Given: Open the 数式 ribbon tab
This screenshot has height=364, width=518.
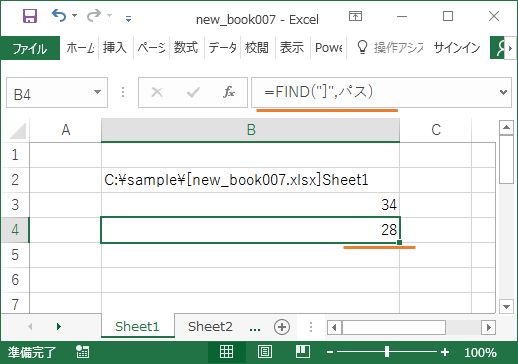Looking at the screenshot, I should (x=186, y=48).
